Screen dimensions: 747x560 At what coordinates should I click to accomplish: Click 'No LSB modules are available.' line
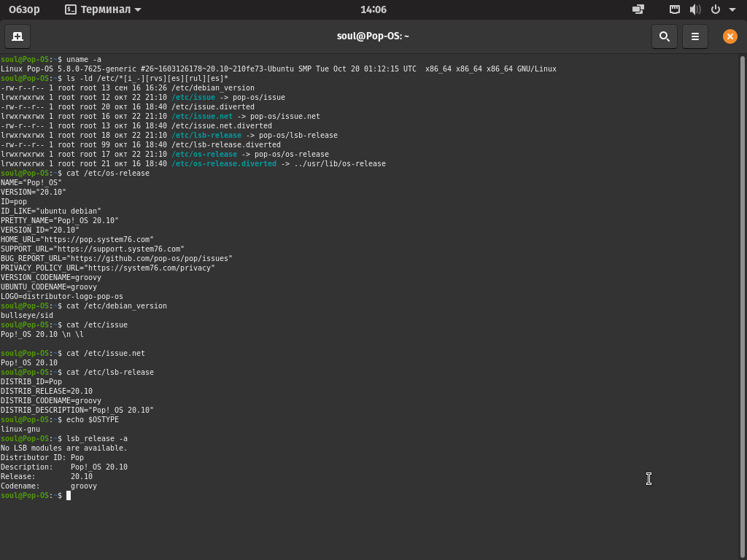coord(64,448)
